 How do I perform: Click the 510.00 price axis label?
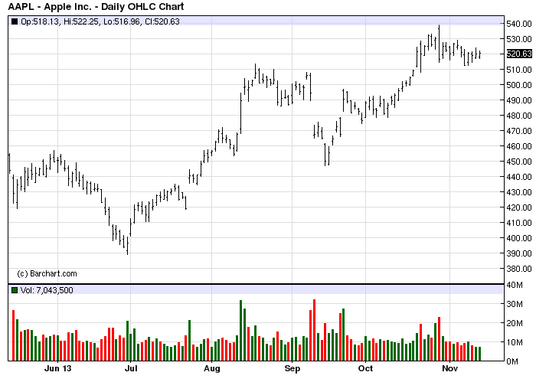click(x=519, y=70)
